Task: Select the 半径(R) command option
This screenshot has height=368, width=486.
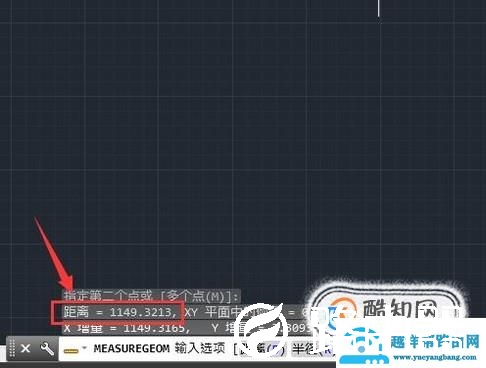Action: click(x=312, y=349)
